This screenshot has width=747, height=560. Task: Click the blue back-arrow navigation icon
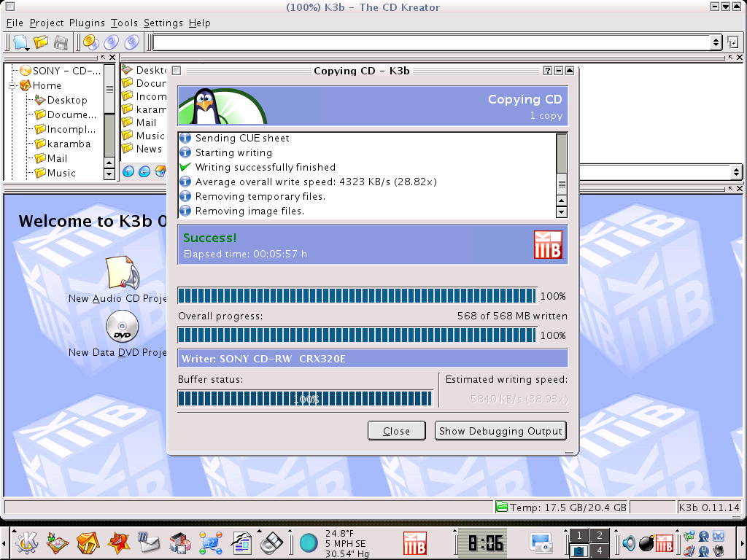(144, 172)
